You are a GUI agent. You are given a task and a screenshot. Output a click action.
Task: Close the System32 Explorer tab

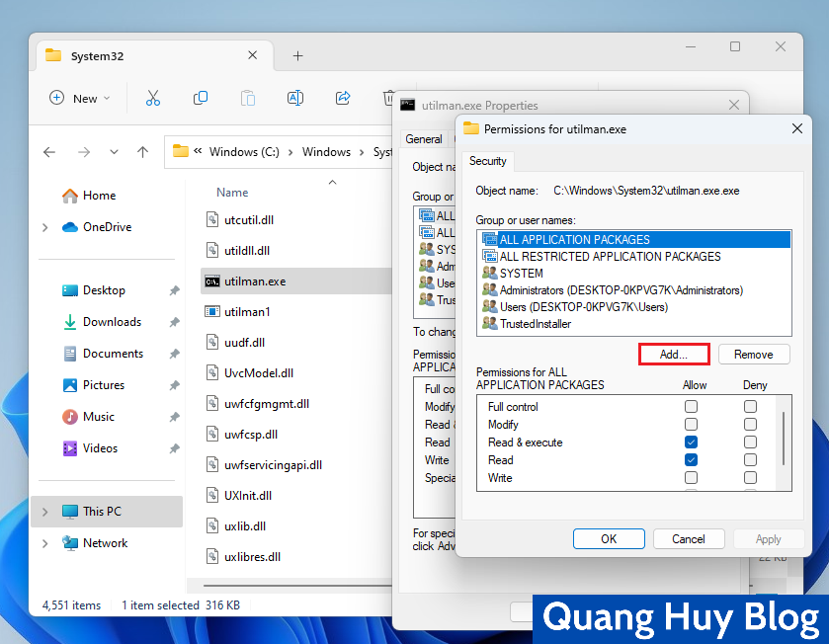point(253,55)
